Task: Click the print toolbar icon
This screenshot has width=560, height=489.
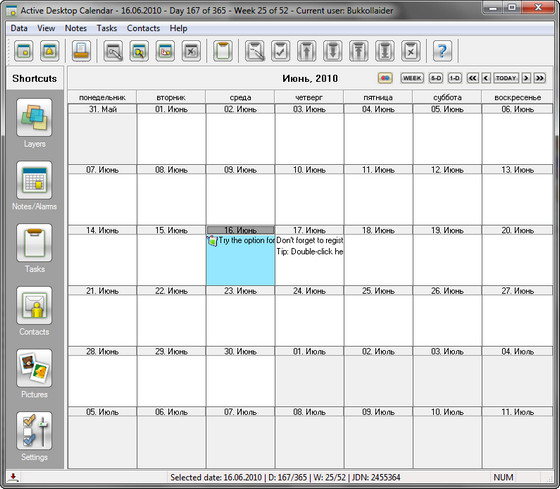Action: point(81,51)
